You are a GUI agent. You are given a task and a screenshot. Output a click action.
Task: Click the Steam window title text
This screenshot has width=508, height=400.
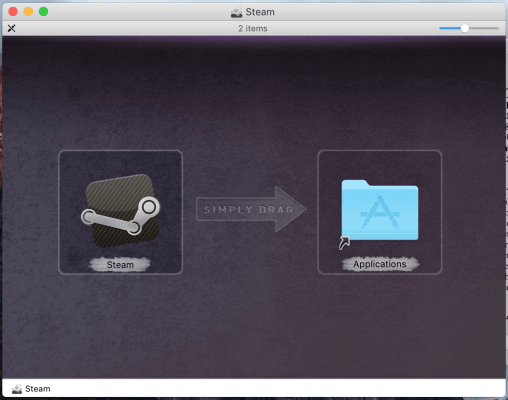point(260,12)
